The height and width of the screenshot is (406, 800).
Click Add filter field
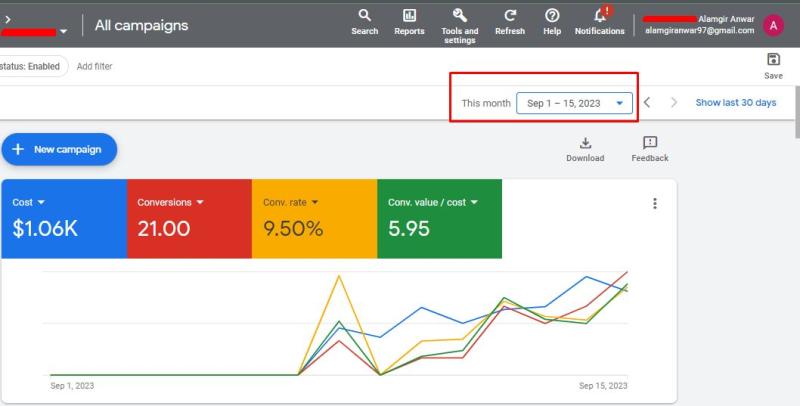[94, 66]
